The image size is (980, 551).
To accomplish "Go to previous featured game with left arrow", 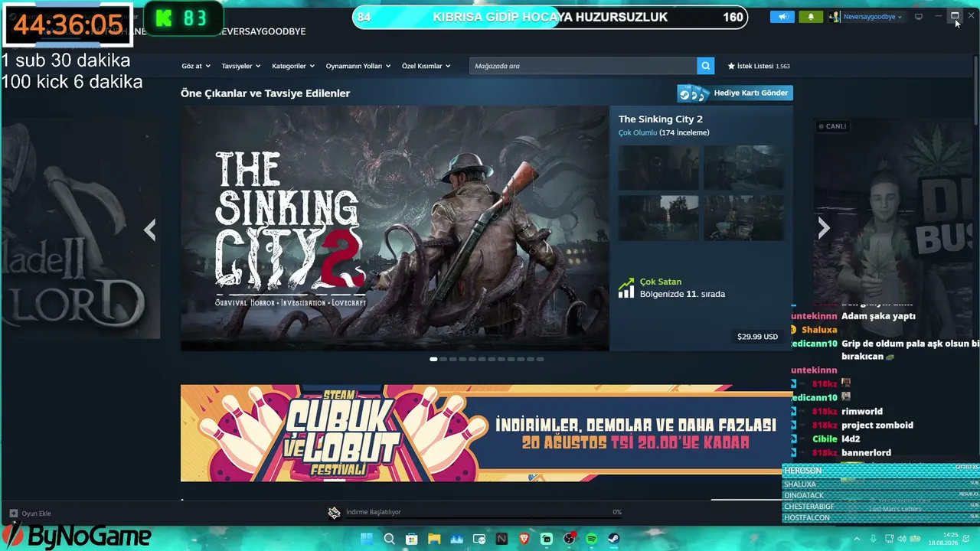I will pos(150,230).
